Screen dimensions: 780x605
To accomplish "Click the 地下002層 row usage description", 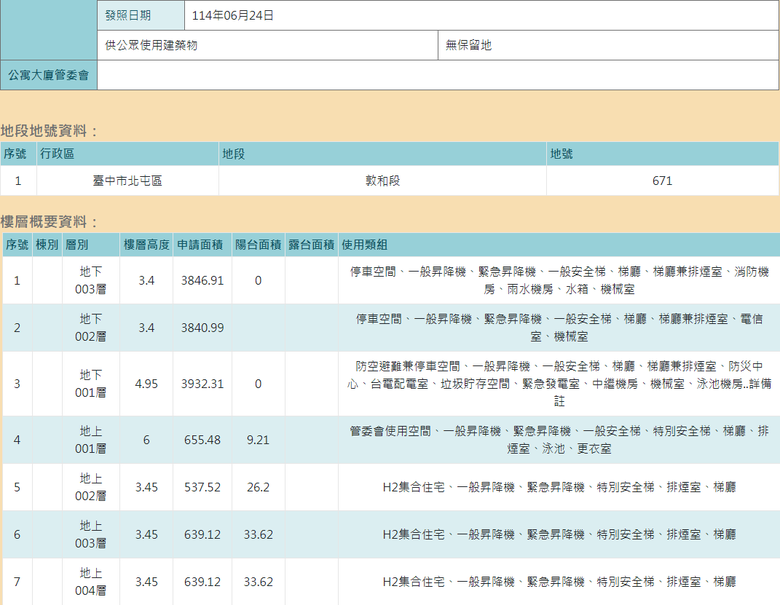I will [559, 328].
